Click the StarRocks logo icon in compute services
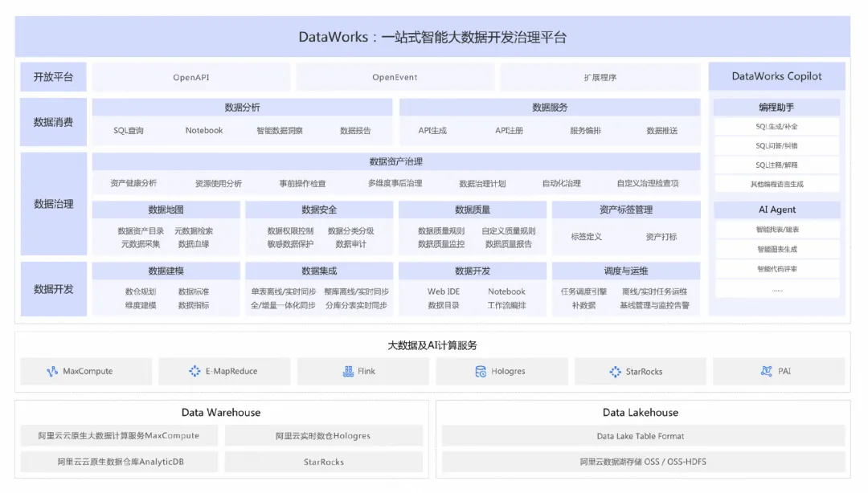The height and width of the screenshot is (493, 868). (615, 372)
